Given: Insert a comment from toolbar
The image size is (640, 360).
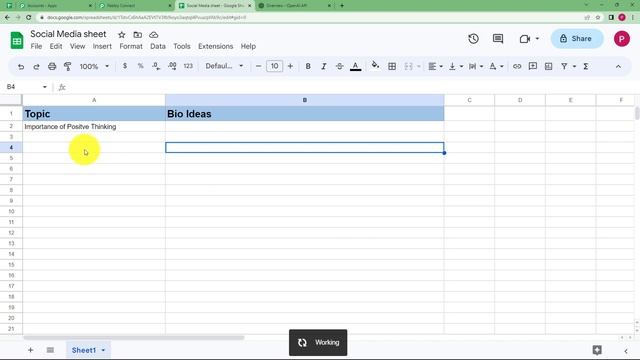Looking at the screenshot, I should (x=533, y=66).
